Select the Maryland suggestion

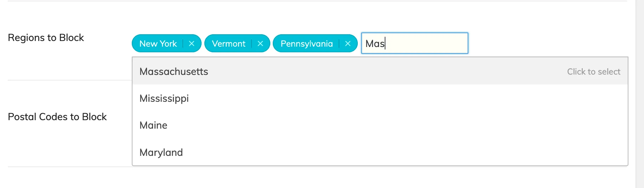click(380, 152)
